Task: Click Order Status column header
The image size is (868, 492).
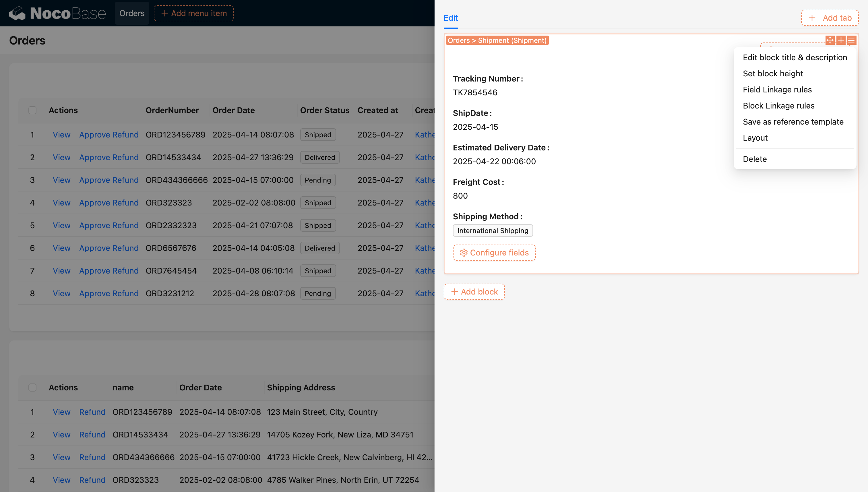Action: pyautogui.click(x=325, y=110)
